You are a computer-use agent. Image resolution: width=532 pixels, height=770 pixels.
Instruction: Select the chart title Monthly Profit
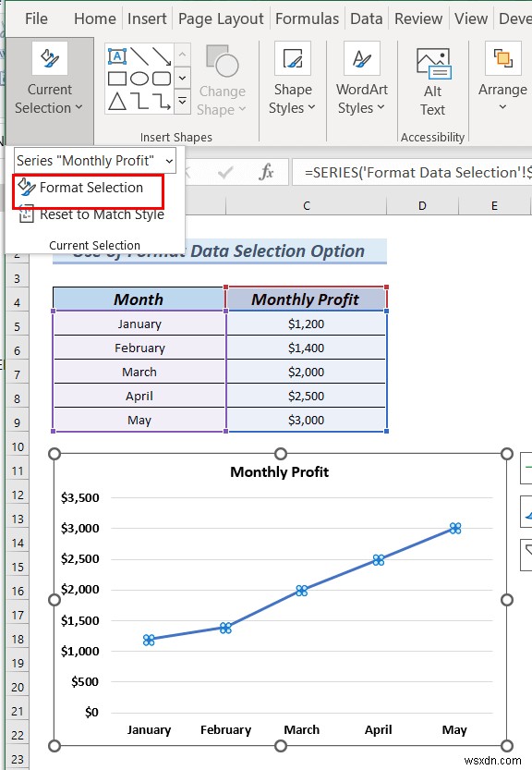tap(279, 472)
